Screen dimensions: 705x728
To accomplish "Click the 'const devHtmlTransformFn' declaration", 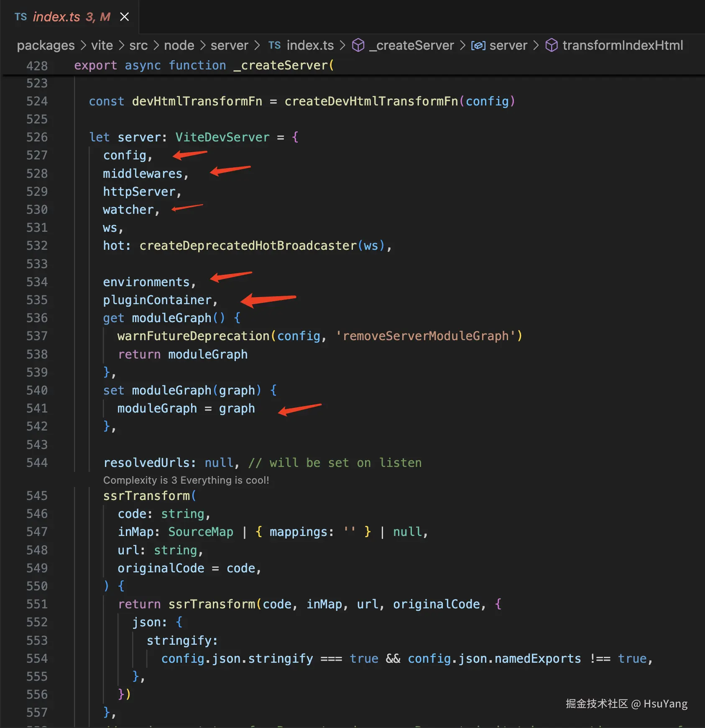I will pos(176,101).
